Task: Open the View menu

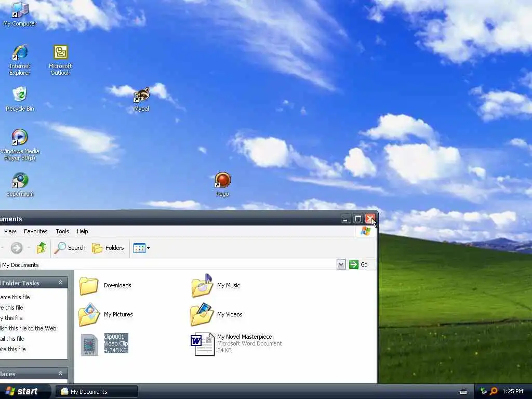Action: 10,231
